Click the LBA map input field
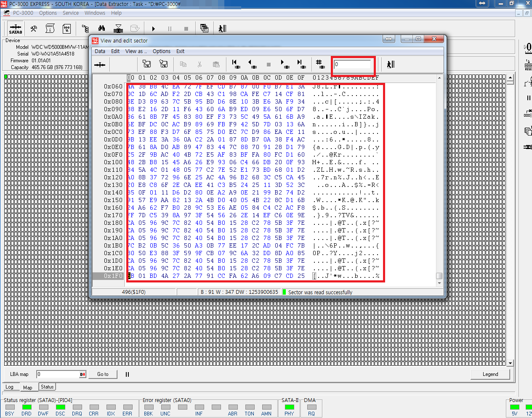This screenshot has width=532, height=418. [x=58, y=374]
